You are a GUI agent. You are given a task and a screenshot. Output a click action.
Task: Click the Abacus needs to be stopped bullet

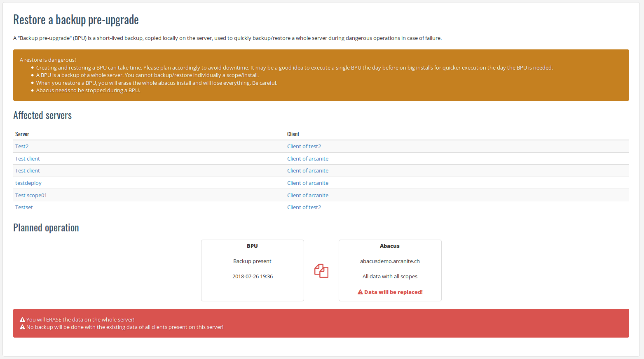88,90
